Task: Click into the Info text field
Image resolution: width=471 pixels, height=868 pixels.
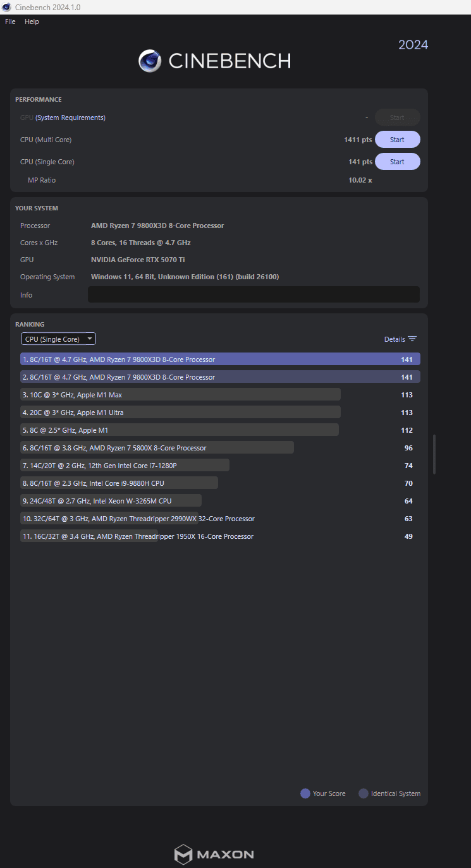Action: point(254,294)
